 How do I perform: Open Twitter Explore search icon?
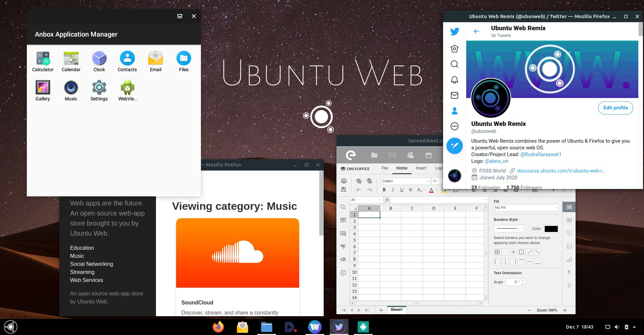pos(454,64)
